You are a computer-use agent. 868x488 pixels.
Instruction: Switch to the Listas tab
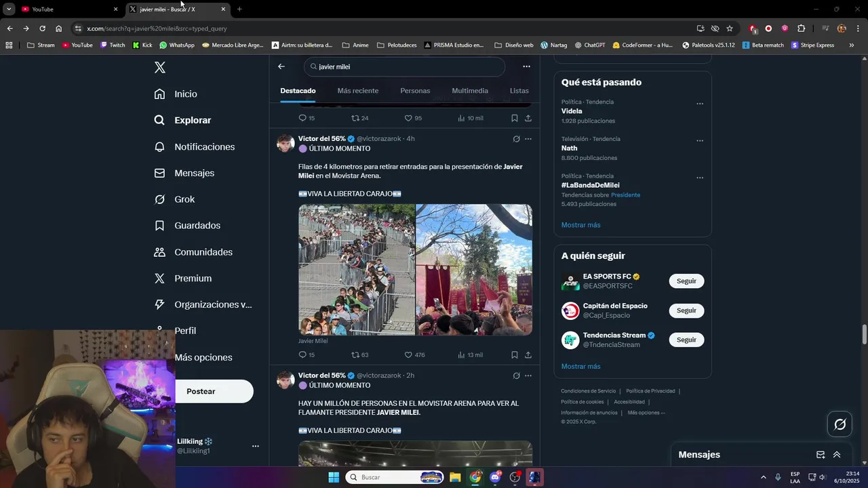(x=519, y=91)
